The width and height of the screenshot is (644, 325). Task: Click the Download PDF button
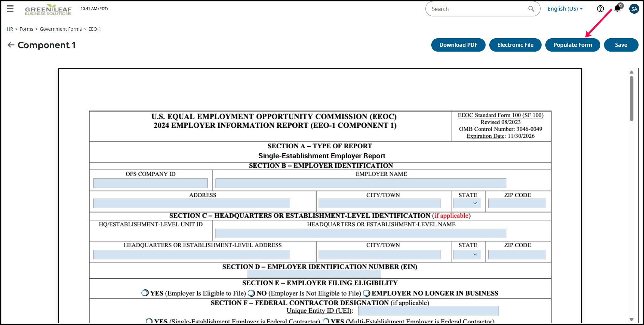[x=458, y=45]
